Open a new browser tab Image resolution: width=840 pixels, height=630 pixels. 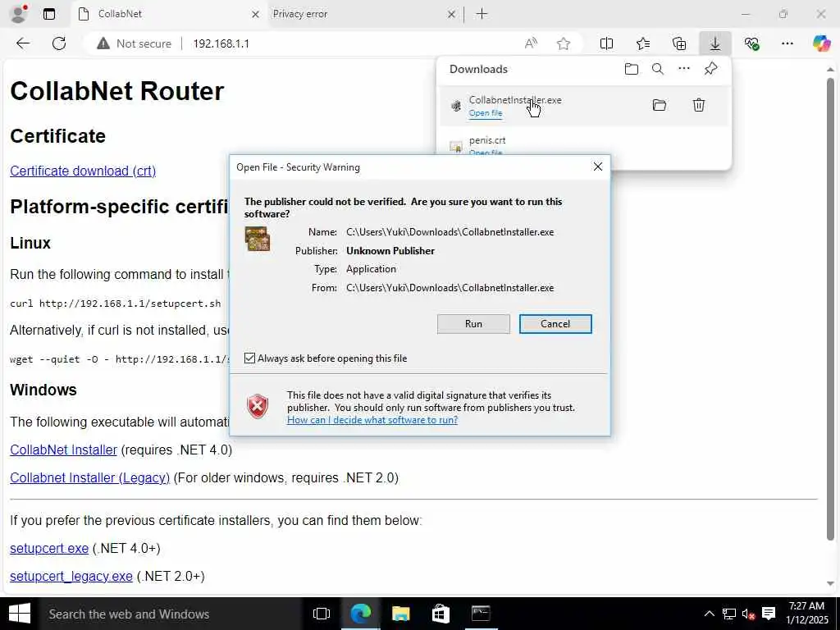click(x=482, y=14)
